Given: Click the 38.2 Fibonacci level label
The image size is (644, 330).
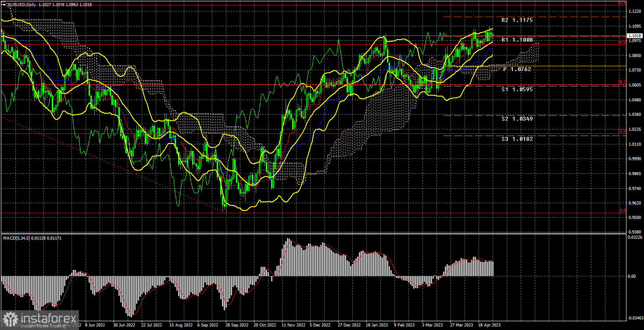Looking at the screenshot, I should tap(622, 82).
